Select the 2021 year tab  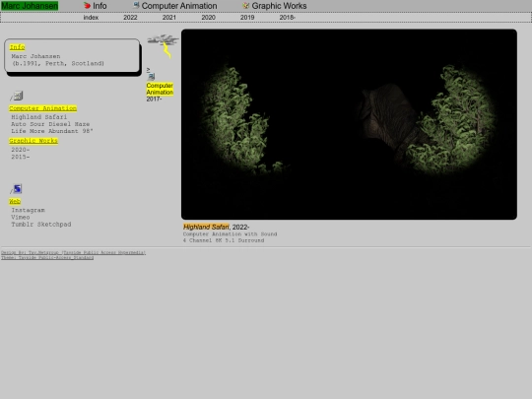click(169, 18)
